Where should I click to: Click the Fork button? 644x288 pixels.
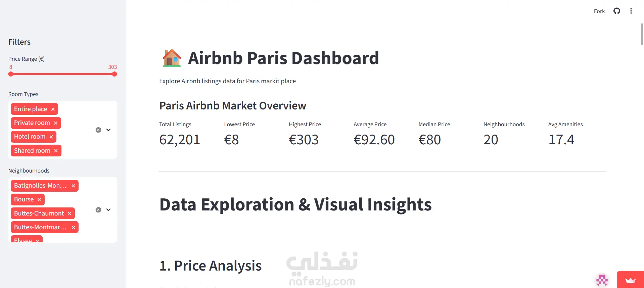[x=599, y=11]
